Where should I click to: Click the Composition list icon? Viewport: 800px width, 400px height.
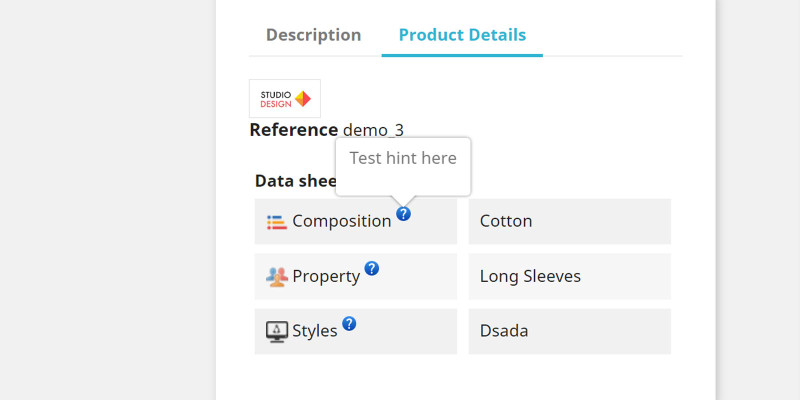[x=277, y=222]
